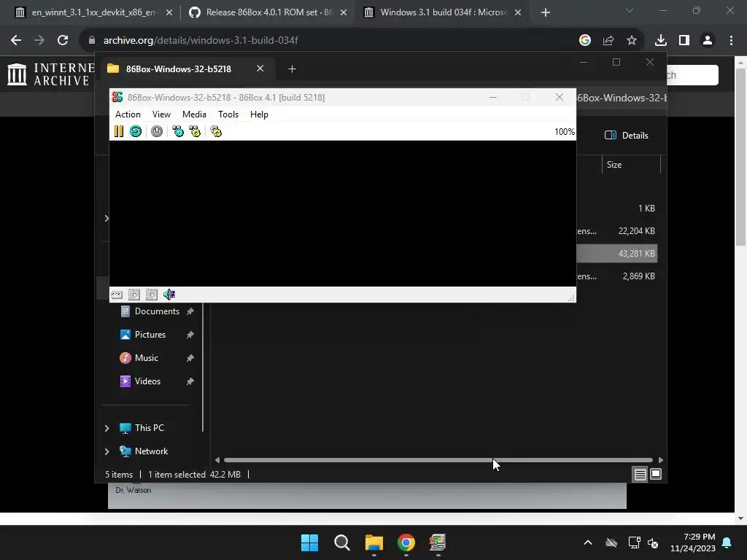Select the Windows 3.1 build 034f tab
This screenshot has width=747, height=560.
click(443, 12)
